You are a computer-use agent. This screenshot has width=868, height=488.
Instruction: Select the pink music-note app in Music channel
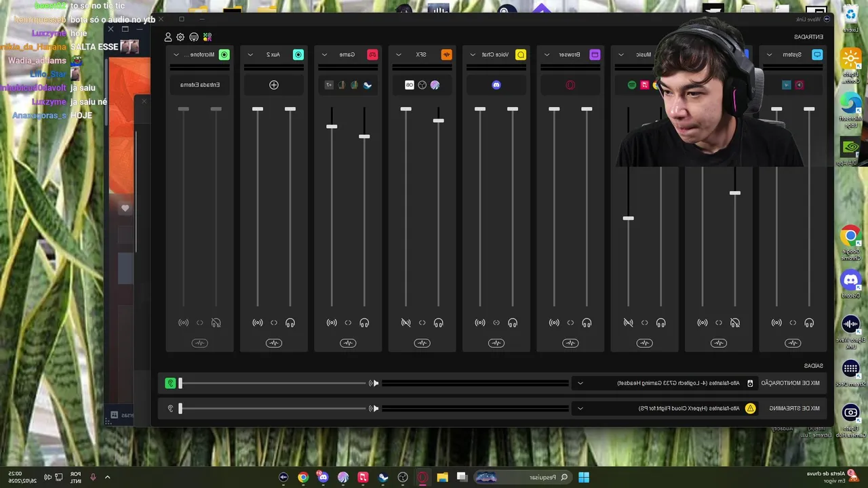tap(644, 85)
